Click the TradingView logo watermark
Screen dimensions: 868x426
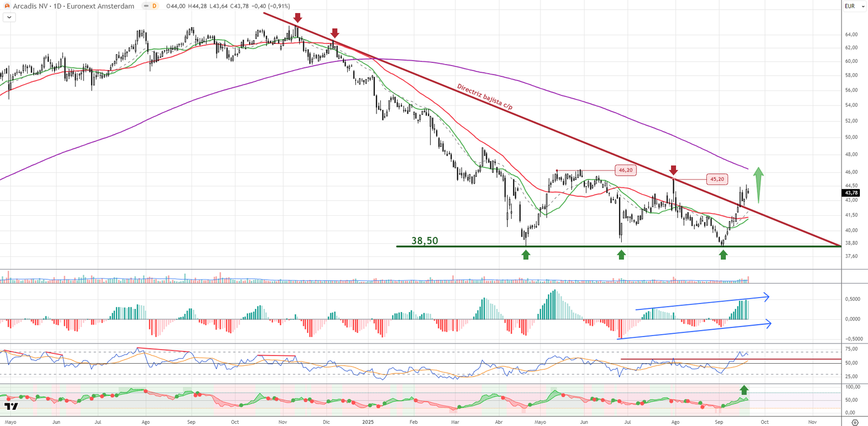[x=11, y=406]
